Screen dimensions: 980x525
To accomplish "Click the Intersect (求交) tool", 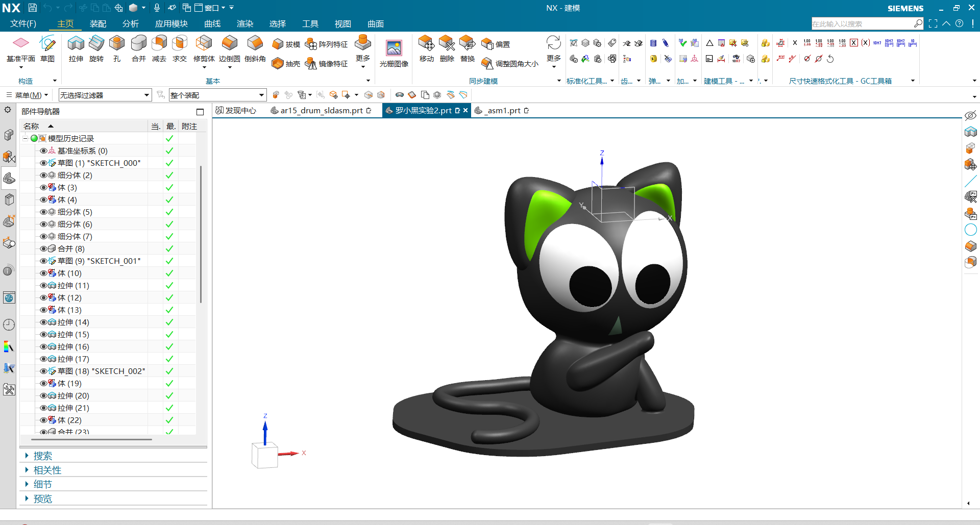I will [179, 49].
